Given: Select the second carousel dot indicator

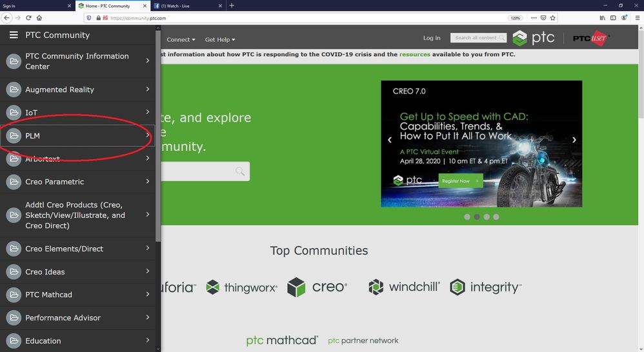Looking at the screenshot, I should [x=477, y=217].
